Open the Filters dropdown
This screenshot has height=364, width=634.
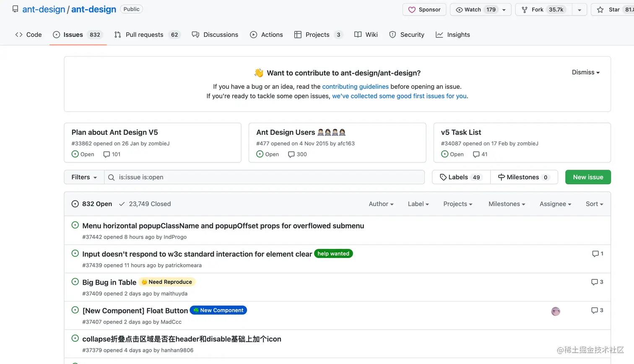[x=84, y=177]
